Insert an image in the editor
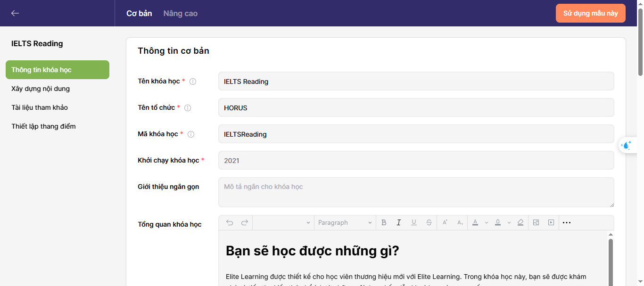The image size is (644, 286). [536, 222]
